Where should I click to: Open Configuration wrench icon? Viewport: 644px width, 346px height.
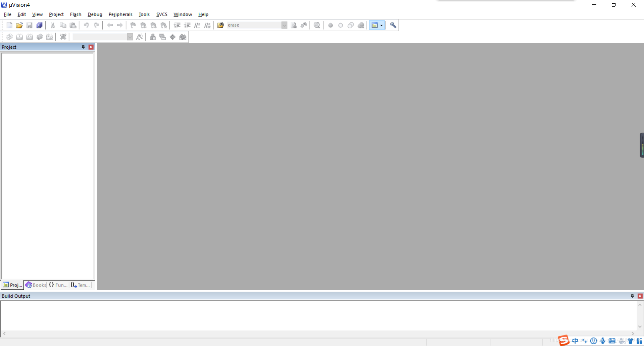point(393,25)
